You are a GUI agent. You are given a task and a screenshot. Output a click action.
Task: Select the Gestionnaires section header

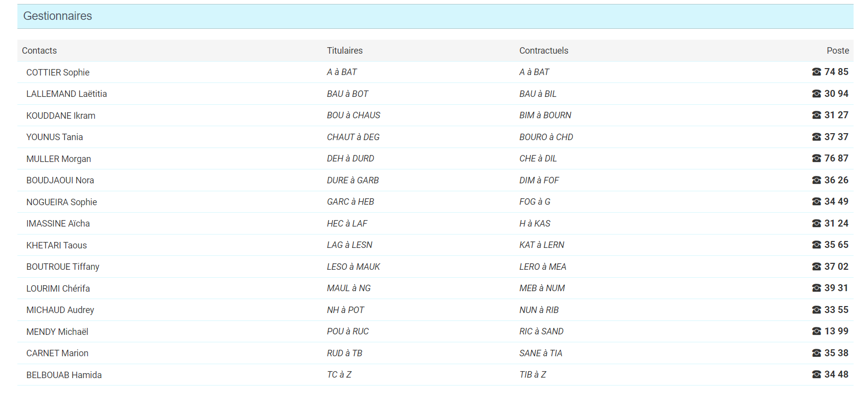point(58,16)
